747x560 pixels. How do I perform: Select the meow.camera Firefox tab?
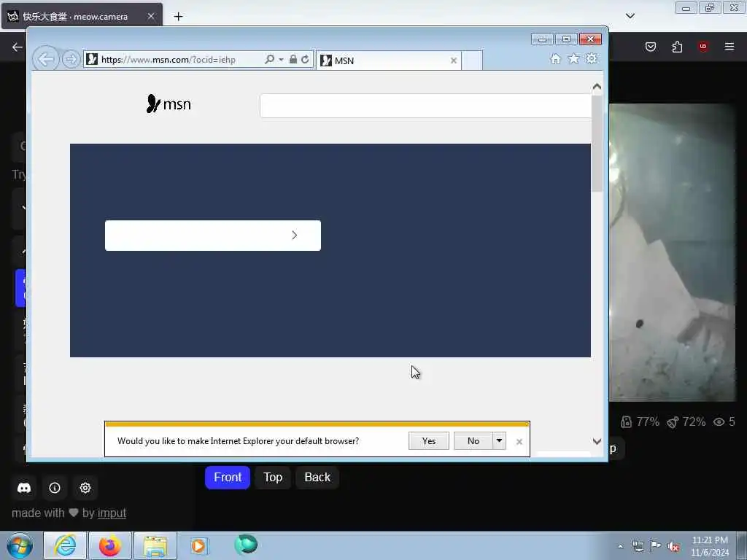point(82,16)
